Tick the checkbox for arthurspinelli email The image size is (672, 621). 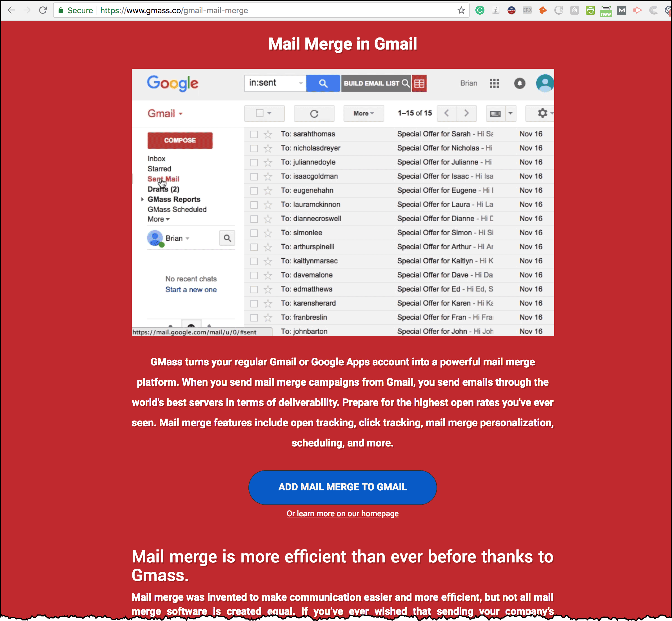point(254,247)
